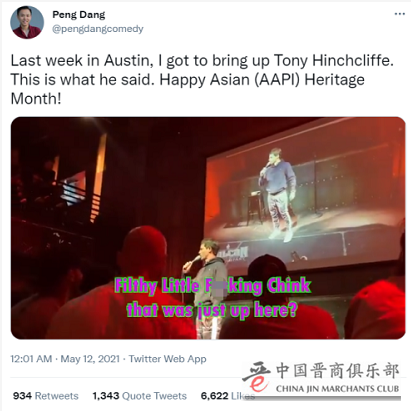This screenshot has width=411, height=411.
Task: Open the 6,622 Likes list
Action: click(228, 396)
